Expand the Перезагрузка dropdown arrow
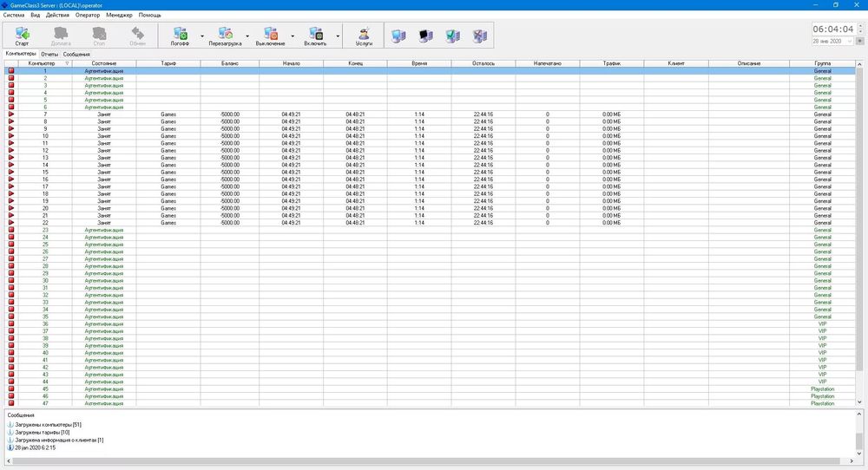 click(x=247, y=36)
